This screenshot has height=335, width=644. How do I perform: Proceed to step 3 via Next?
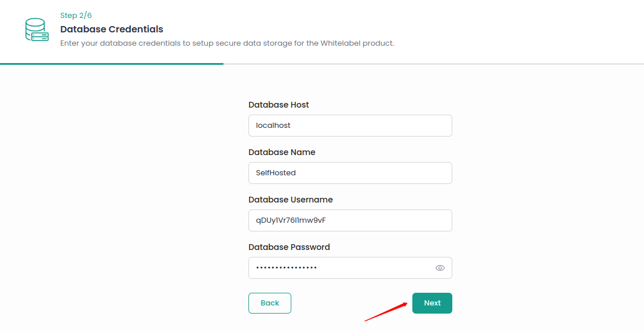pyautogui.click(x=432, y=303)
